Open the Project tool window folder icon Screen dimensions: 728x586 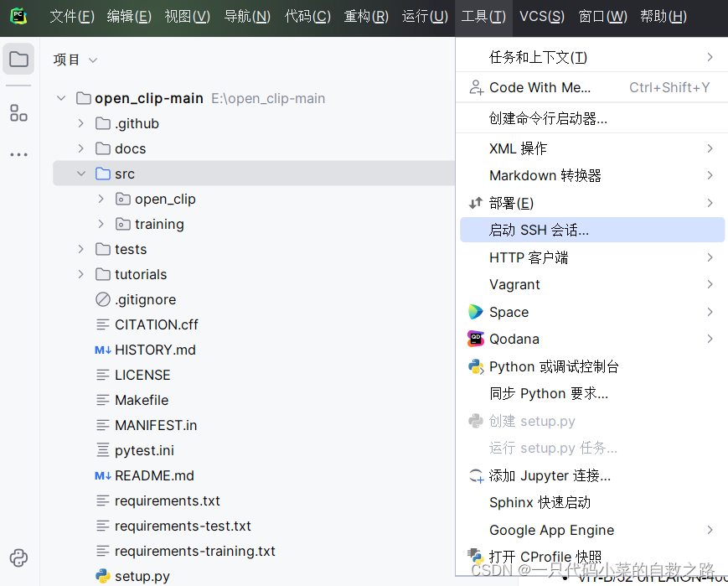coord(18,59)
